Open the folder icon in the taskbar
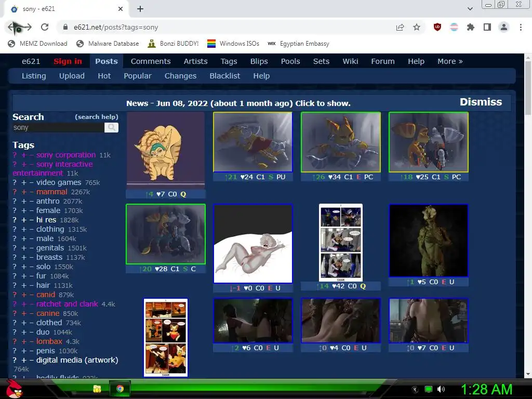The height and width of the screenshot is (399, 532). pos(97,389)
